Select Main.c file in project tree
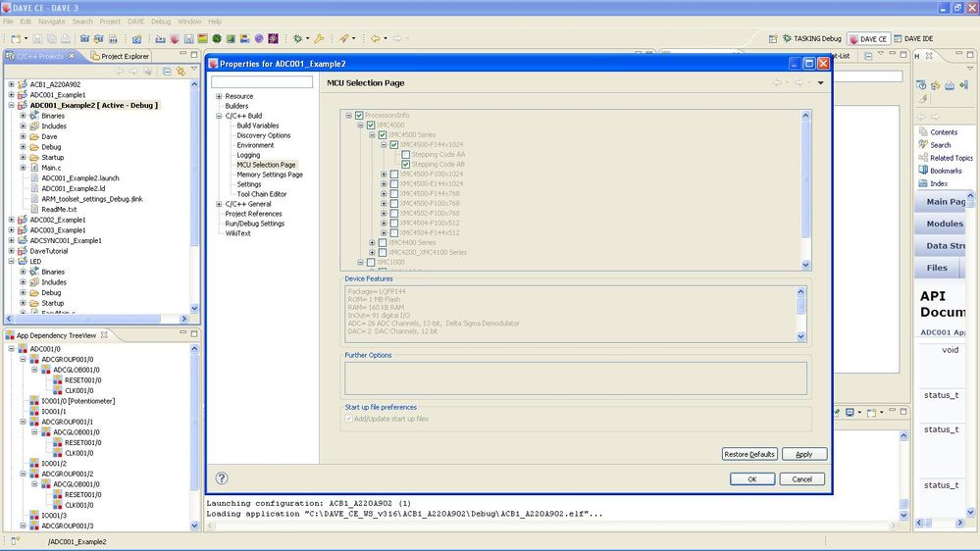Viewport: 980px width, 551px height. point(51,168)
